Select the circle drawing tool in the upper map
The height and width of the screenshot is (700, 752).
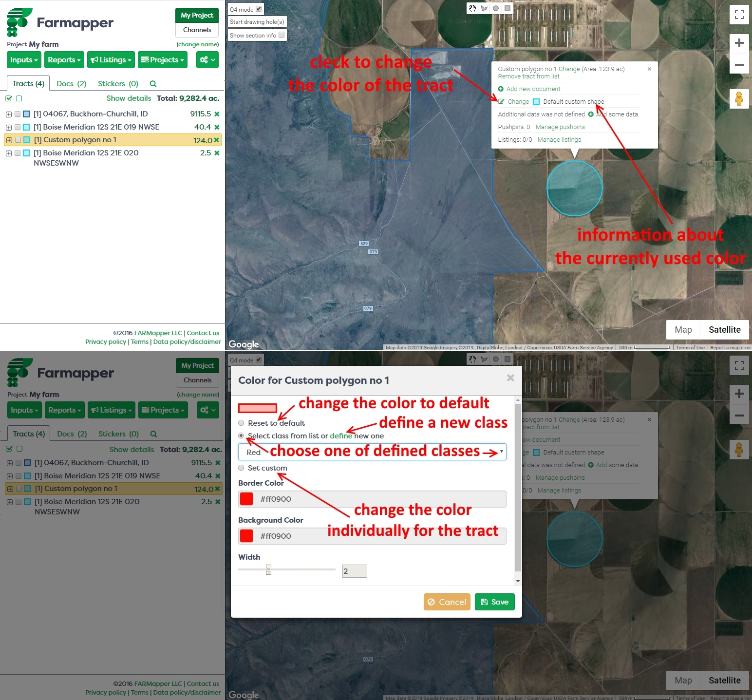pyautogui.click(x=496, y=8)
